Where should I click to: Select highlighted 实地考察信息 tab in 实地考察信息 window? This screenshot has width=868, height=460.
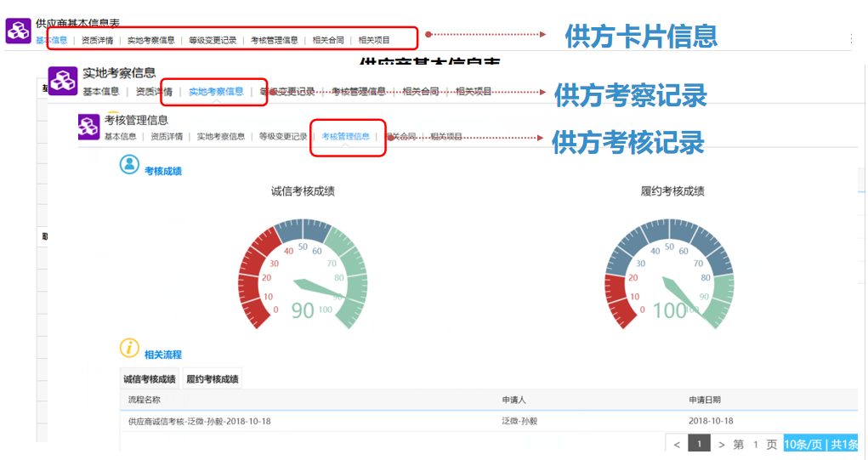pyautogui.click(x=216, y=92)
